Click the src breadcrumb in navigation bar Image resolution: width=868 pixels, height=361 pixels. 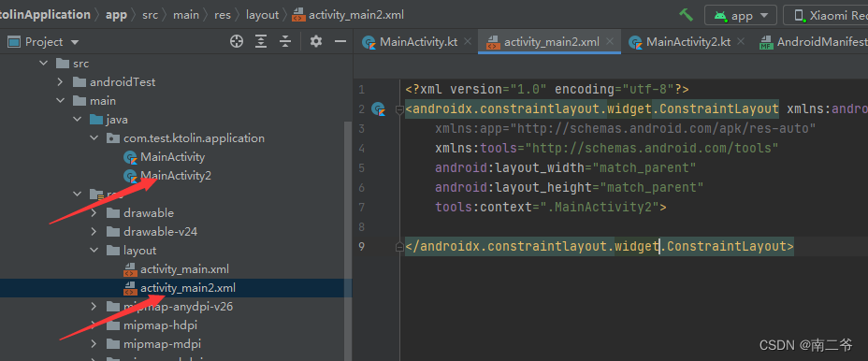(150, 15)
